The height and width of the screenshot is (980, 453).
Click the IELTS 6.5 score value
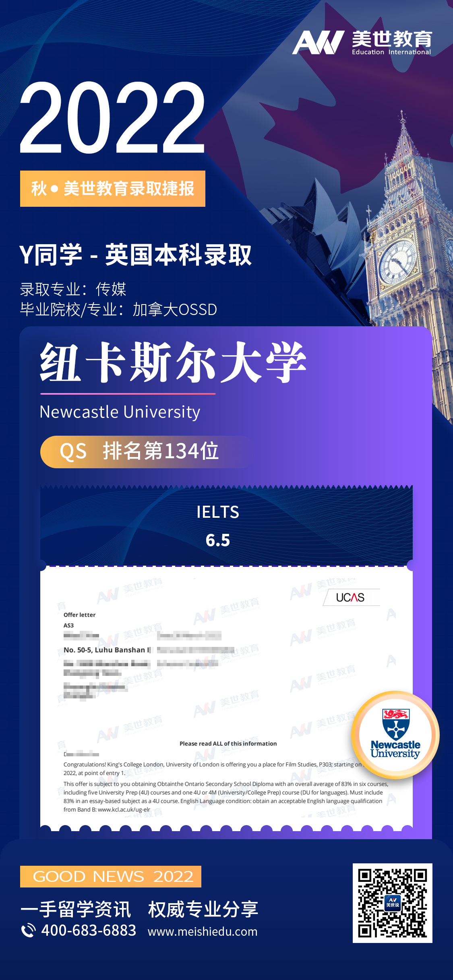tap(218, 540)
